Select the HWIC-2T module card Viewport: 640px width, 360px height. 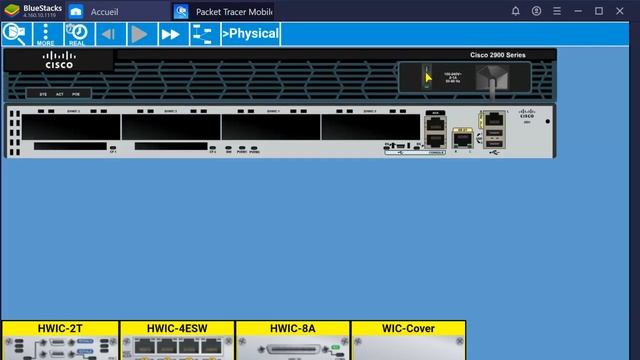pyautogui.click(x=60, y=340)
